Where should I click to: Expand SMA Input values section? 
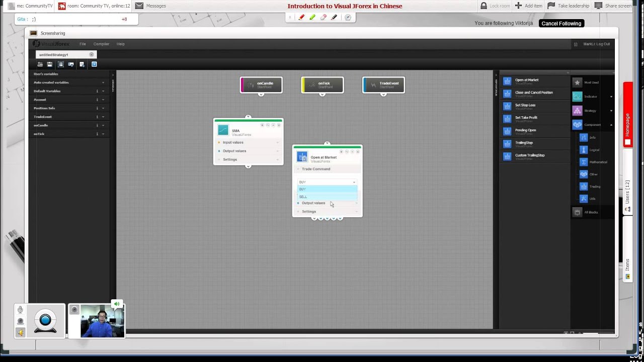click(248, 142)
